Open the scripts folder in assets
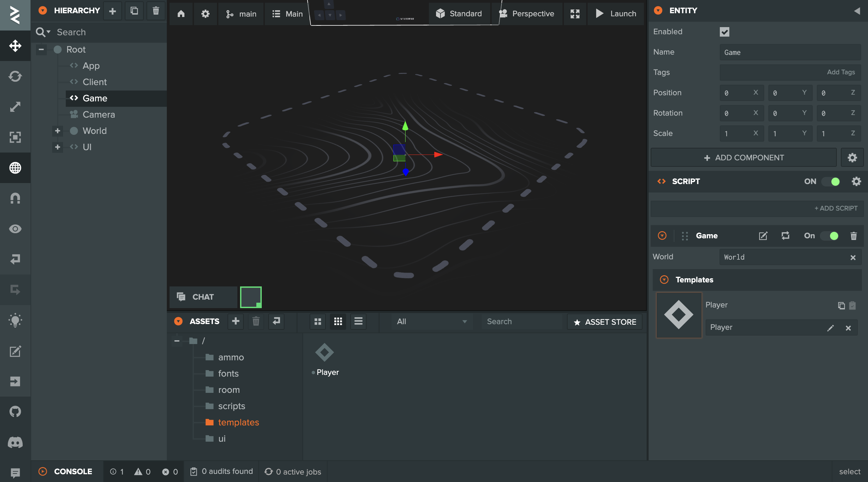Viewport: 868px width, 482px height. (232, 406)
